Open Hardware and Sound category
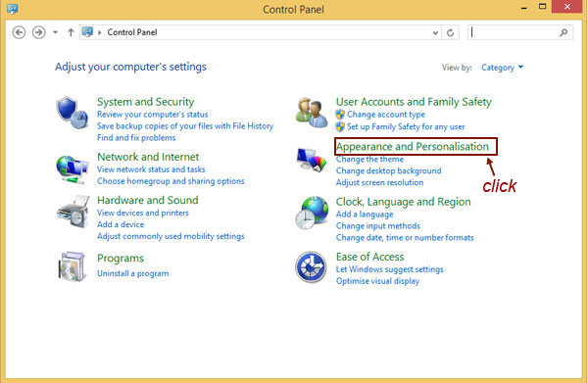 147,200
